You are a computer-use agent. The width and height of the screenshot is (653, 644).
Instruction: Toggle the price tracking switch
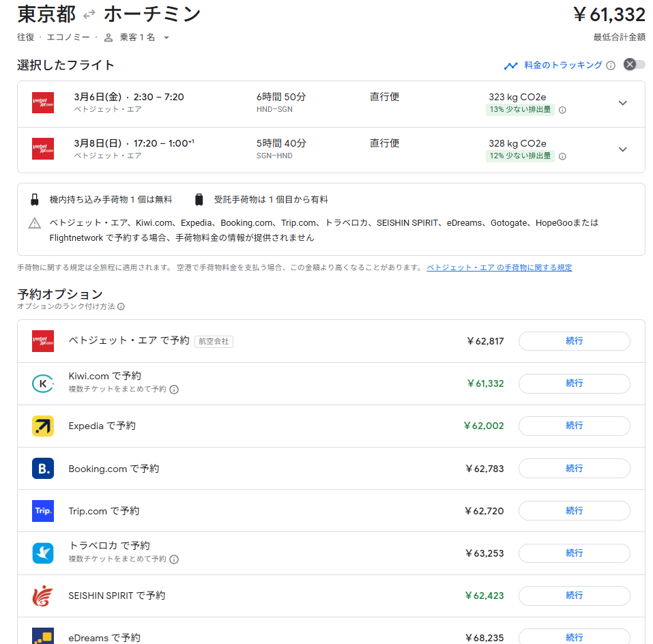(634, 65)
